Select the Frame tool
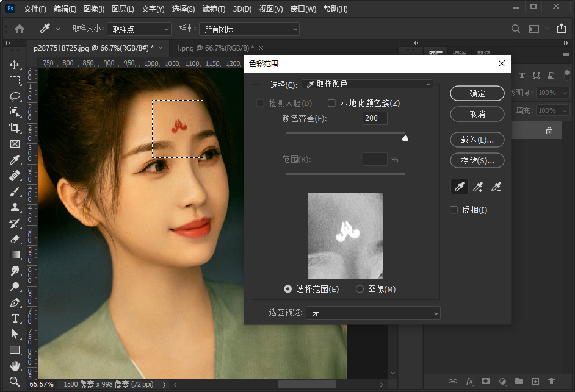575x392 pixels. (14, 144)
